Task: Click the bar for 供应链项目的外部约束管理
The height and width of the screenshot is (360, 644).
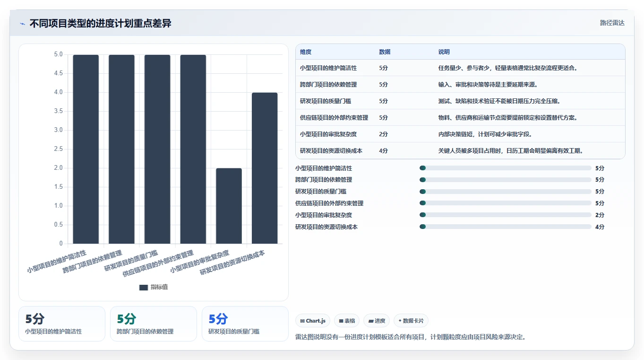Action: pyautogui.click(x=193, y=149)
